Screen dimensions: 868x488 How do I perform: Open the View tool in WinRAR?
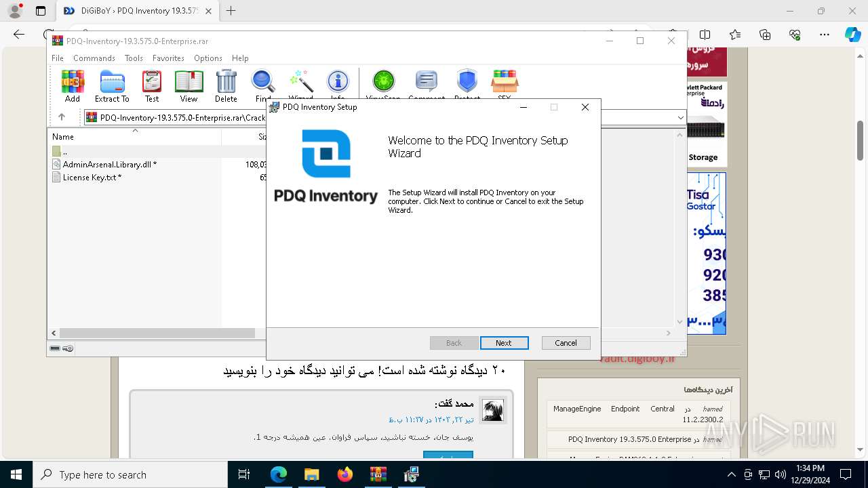(x=189, y=86)
